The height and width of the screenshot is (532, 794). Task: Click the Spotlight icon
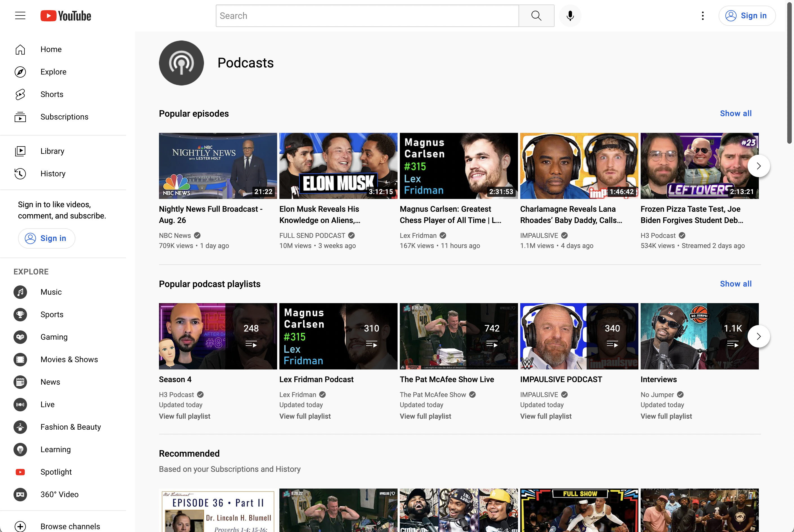click(x=20, y=472)
